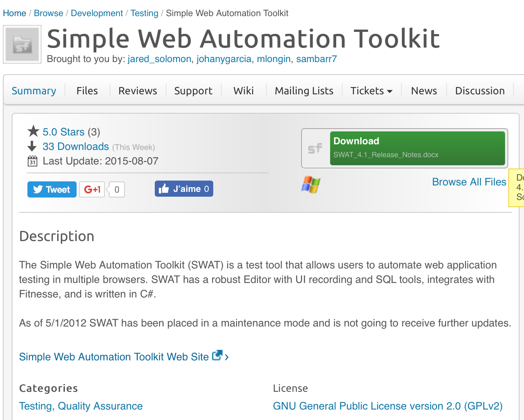Image resolution: width=524 pixels, height=420 pixels.
Task: Click the Facebook J'aime thumbs-up icon
Action: [165, 188]
